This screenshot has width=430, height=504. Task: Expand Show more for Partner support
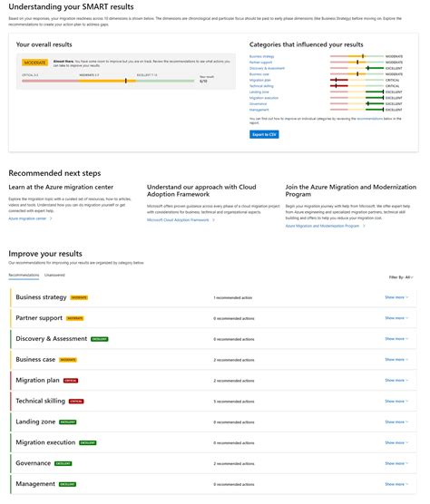396,318
